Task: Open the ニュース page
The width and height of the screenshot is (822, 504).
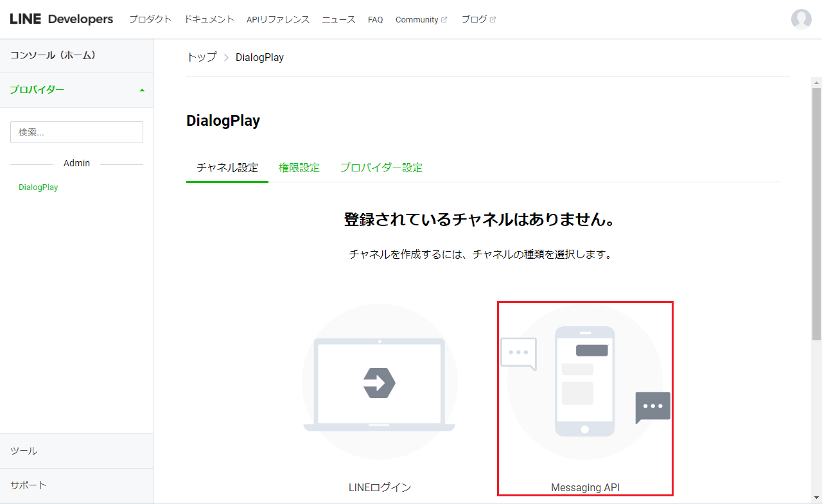Action: click(x=338, y=19)
